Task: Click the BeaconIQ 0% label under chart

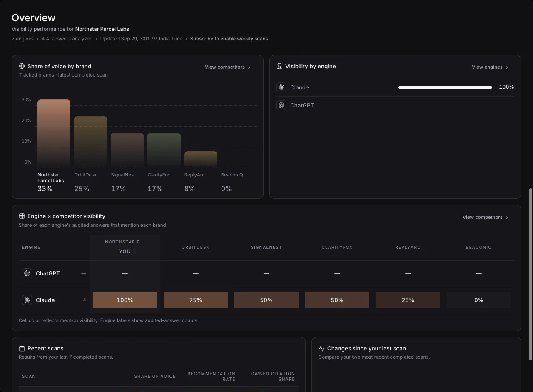Action: click(227, 189)
